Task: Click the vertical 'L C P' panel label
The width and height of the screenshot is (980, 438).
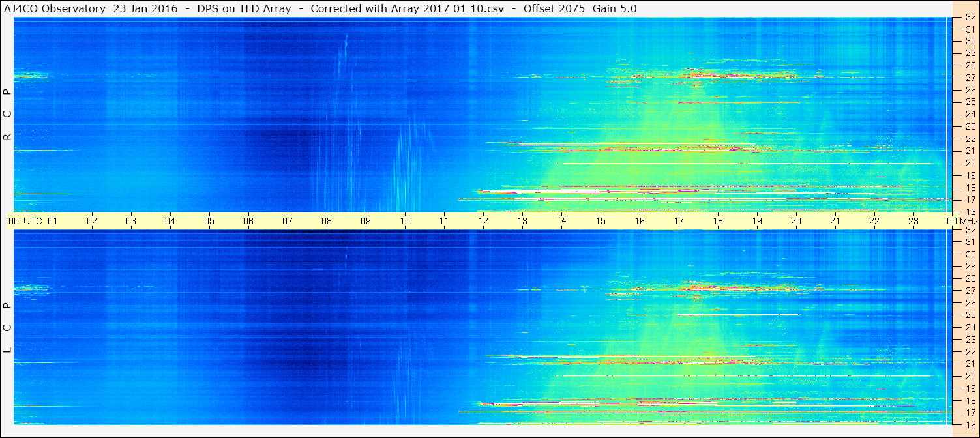Action: [8, 328]
